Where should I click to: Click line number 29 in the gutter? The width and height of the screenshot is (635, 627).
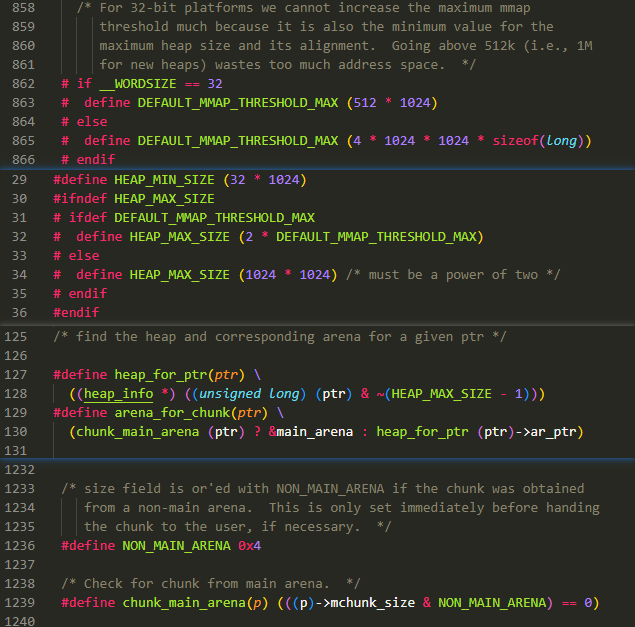pos(20,180)
